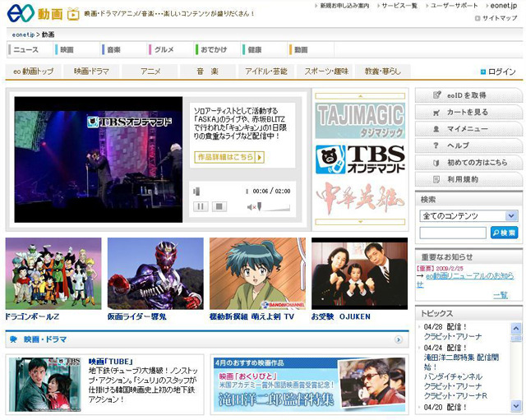Select 映画 in the category bar
This screenshot has width=526, height=420.
[67, 49]
